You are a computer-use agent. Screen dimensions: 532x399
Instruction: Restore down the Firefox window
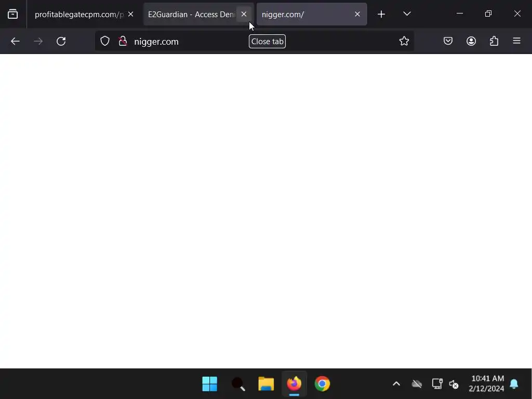click(488, 14)
